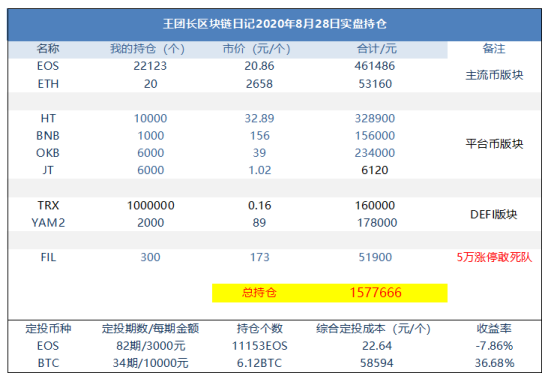
Task: Click TRX market price 0.16
Action: coord(260,205)
